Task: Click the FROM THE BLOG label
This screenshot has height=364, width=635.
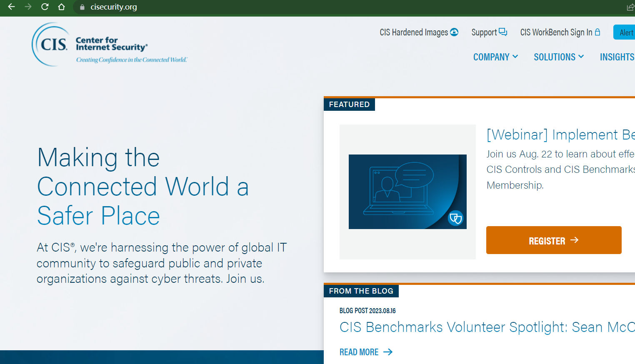Action: 361,291
